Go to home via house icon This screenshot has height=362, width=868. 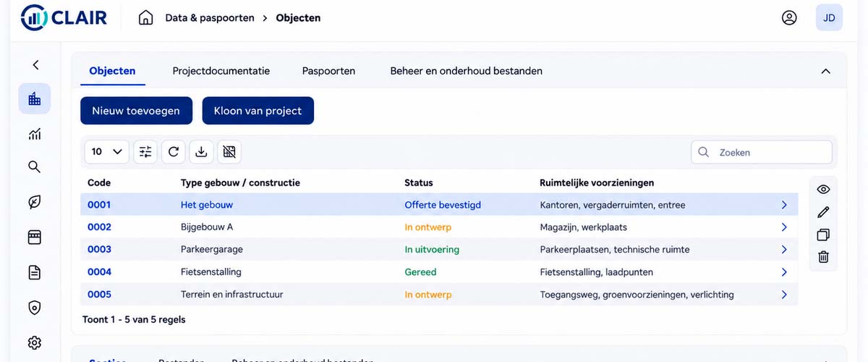(x=145, y=17)
